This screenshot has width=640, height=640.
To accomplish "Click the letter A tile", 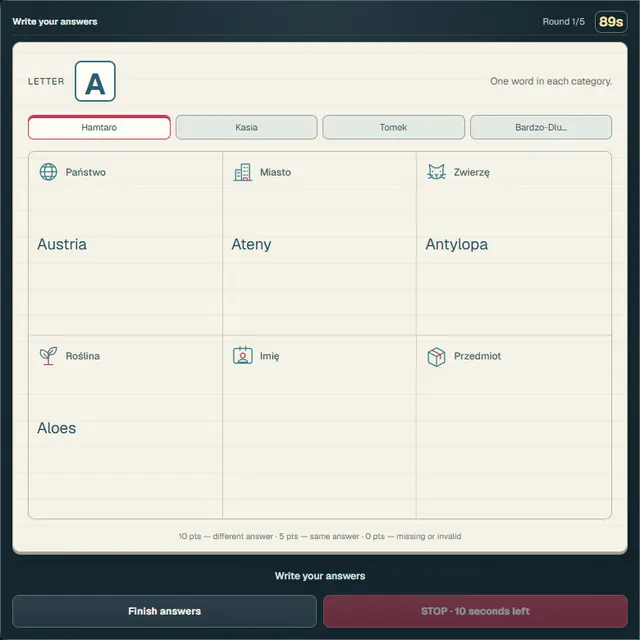I will click(x=95, y=81).
